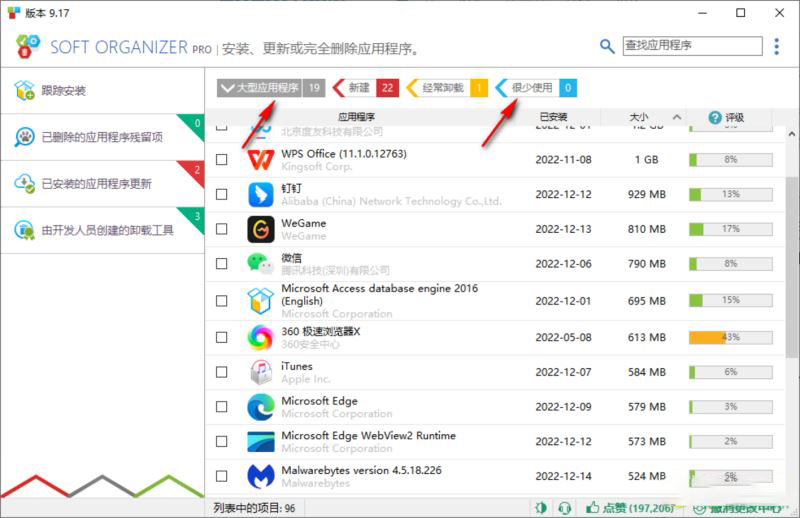Tick the WeGame checkbox

(x=221, y=229)
